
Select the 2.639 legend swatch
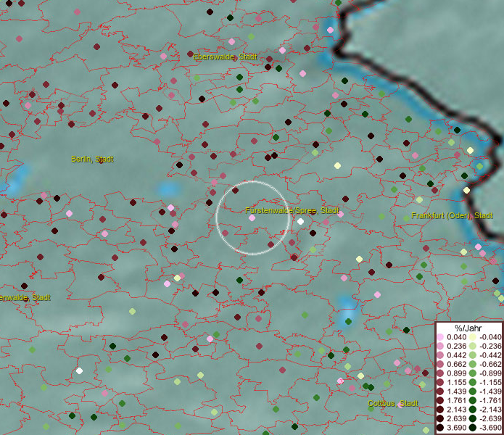[440, 418]
